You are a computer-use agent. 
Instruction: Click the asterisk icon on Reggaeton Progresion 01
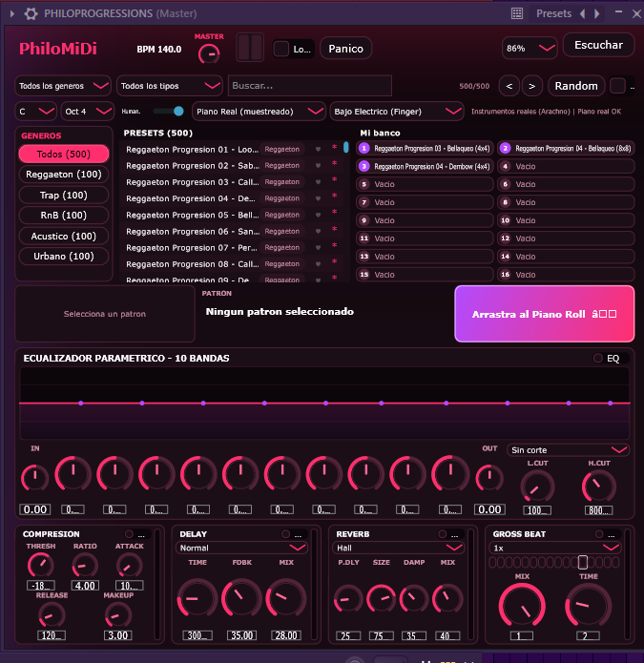pyautogui.click(x=334, y=148)
